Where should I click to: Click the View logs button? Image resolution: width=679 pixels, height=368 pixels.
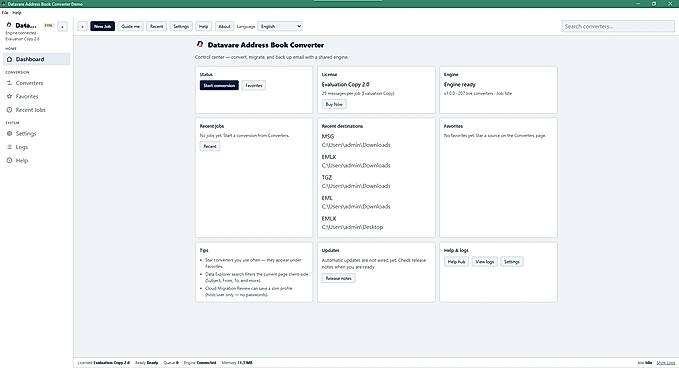coord(485,261)
